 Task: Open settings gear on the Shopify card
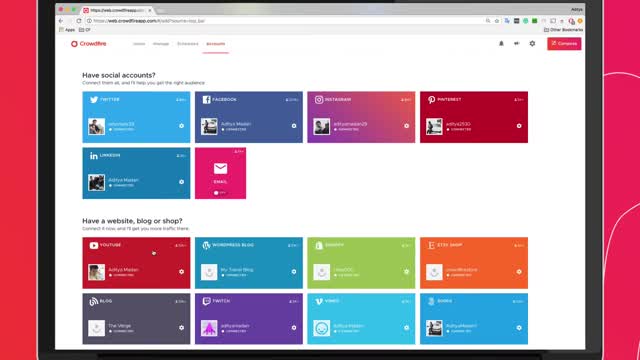point(407,272)
